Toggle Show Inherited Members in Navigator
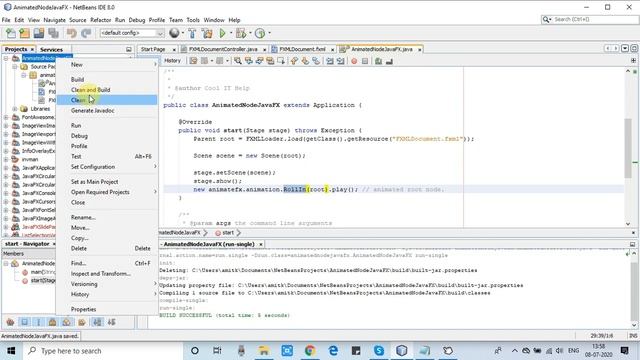This screenshot has height=360, width=640. point(10,322)
